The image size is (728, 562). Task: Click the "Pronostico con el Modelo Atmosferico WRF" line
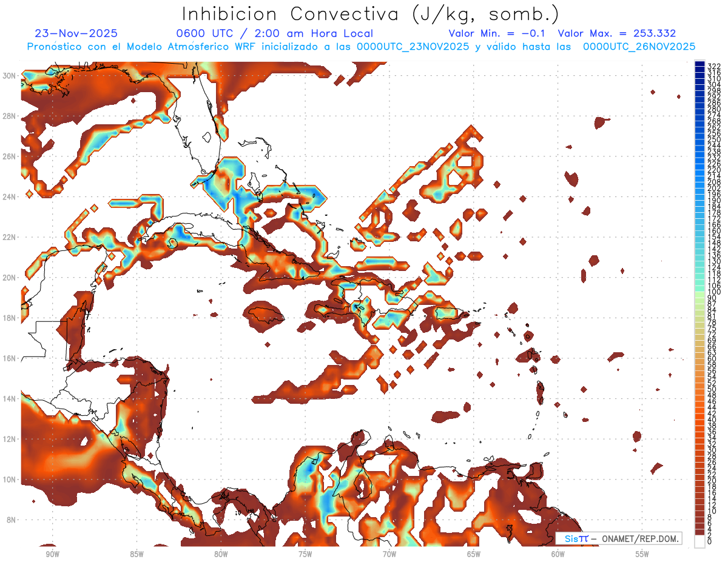(x=361, y=47)
